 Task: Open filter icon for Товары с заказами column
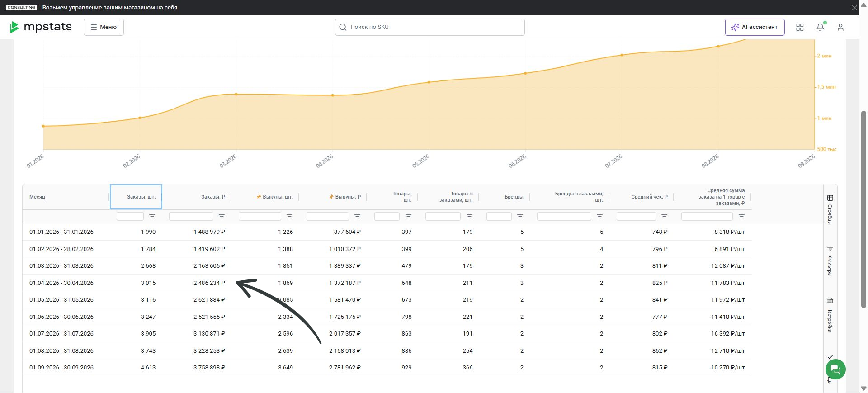tap(469, 217)
